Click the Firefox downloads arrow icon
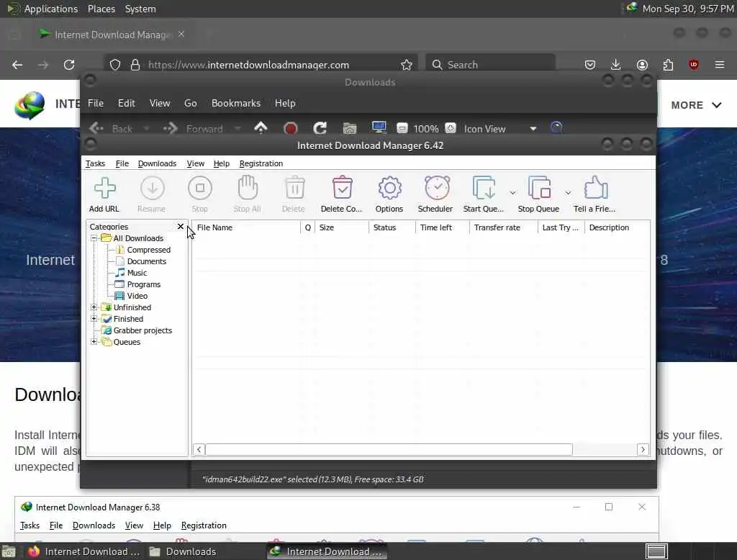This screenshot has height=560, width=737. tap(616, 65)
